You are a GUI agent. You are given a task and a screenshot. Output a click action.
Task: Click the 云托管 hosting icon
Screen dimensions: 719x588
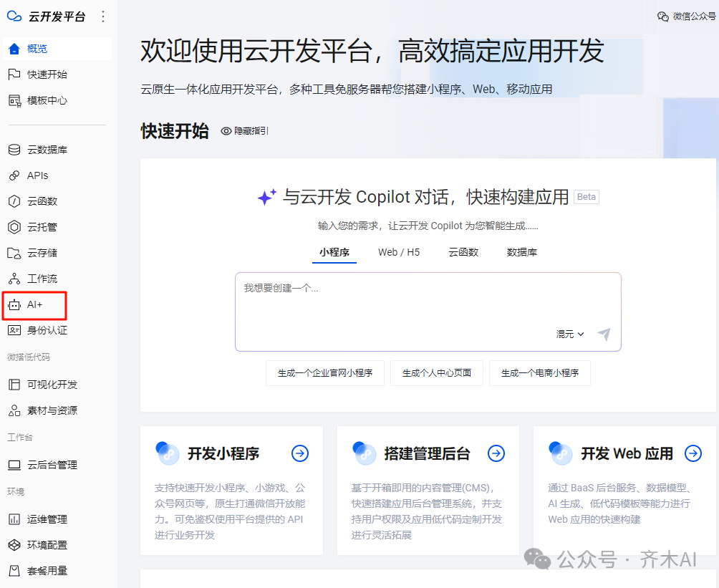point(14,227)
